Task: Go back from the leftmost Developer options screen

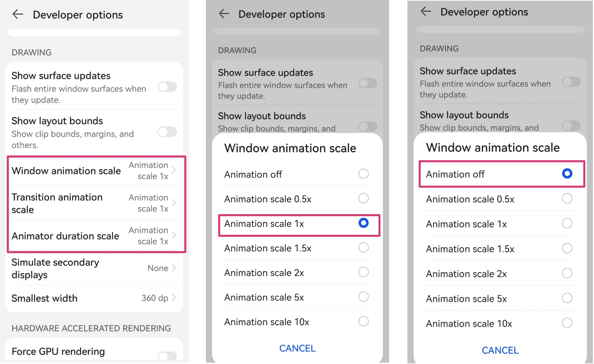Action: 18,14
